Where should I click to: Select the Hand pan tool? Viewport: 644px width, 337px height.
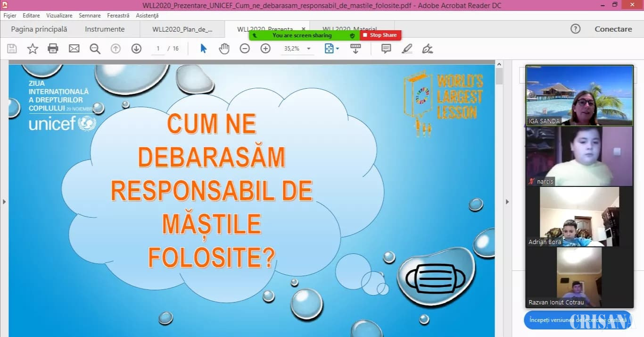(224, 49)
